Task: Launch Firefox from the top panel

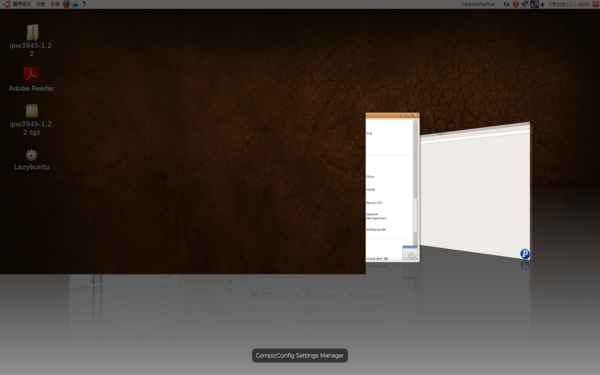Action: (67, 4)
